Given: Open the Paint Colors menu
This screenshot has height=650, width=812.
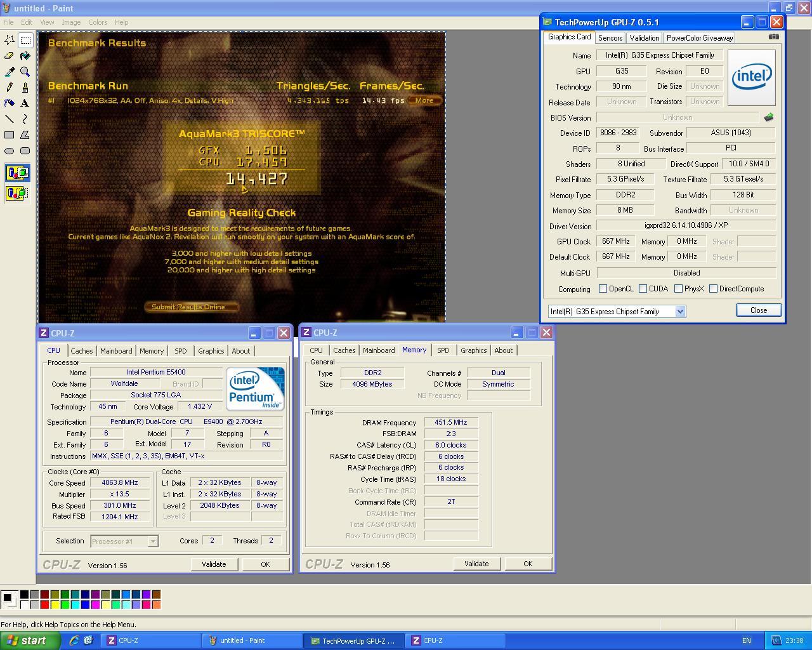Looking at the screenshot, I should tap(98, 22).
